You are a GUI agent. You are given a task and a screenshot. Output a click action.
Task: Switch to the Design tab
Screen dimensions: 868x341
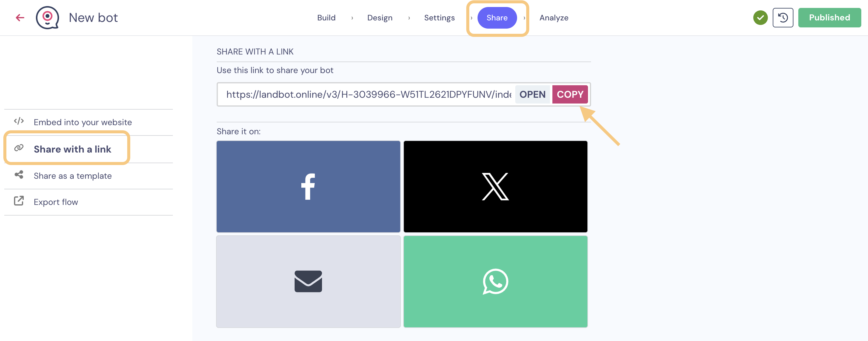pyautogui.click(x=380, y=18)
